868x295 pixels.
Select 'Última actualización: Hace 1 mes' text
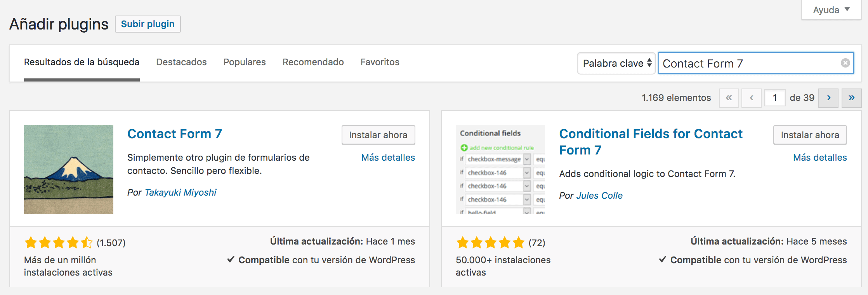342,241
